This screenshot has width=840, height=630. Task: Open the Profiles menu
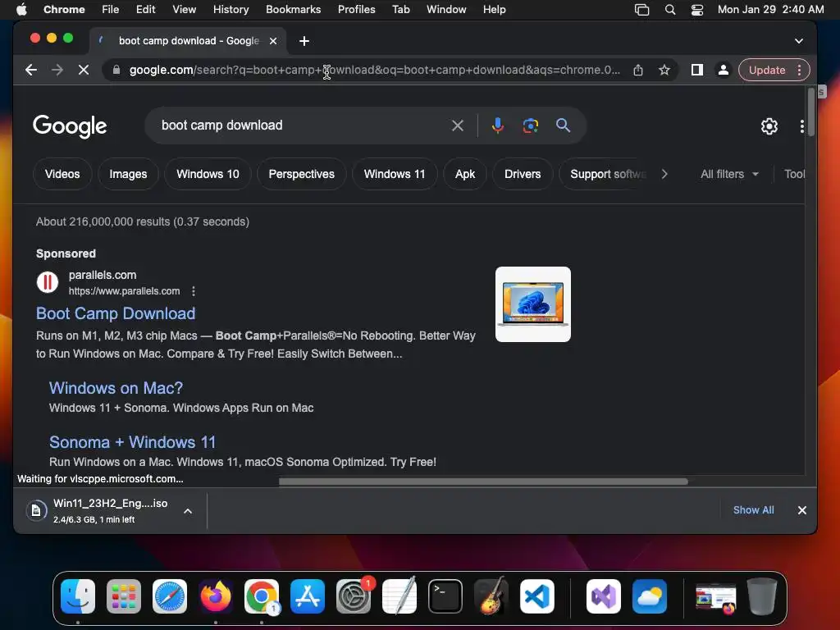click(356, 10)
